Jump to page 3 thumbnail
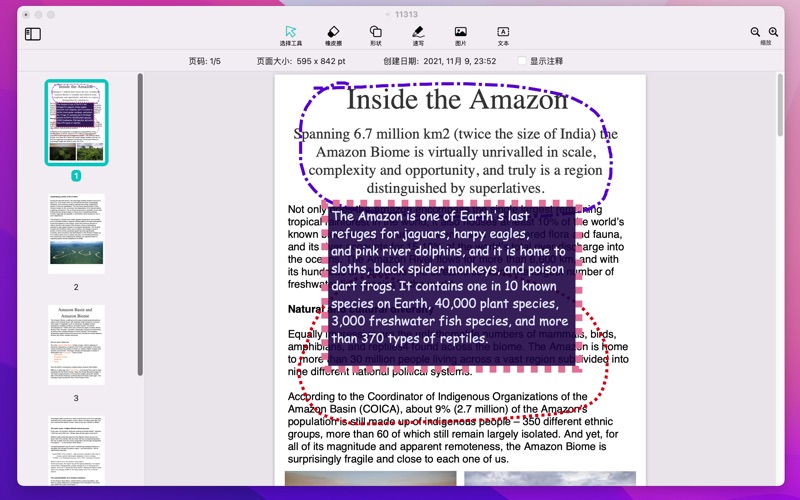 point(77,345)
